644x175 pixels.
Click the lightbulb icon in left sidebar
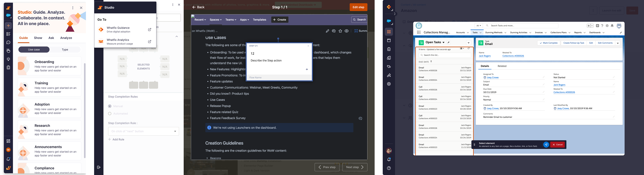point(8,59)
